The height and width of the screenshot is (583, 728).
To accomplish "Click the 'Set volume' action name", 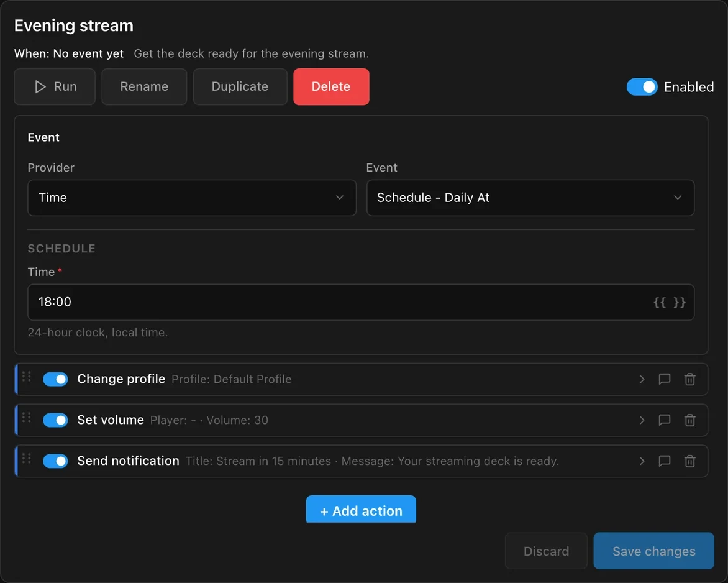I will pyautogui.click(x=111, y=420).
